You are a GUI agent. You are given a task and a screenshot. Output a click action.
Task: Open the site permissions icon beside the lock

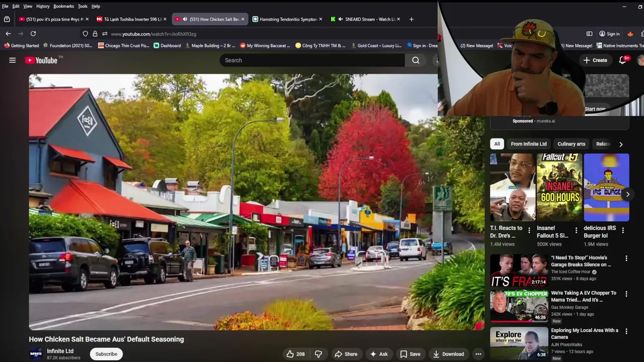[x=105, y=34]
